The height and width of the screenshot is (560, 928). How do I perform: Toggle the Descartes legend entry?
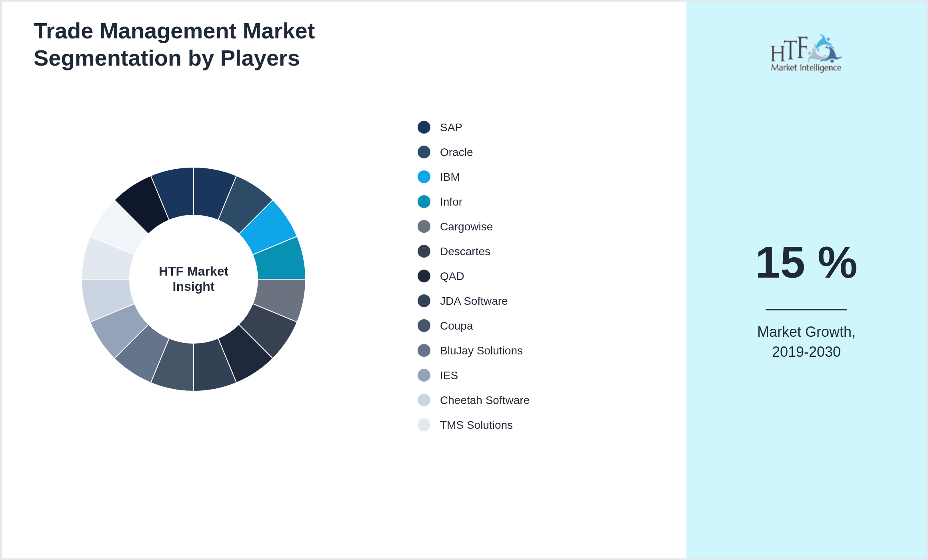[465, 251]
